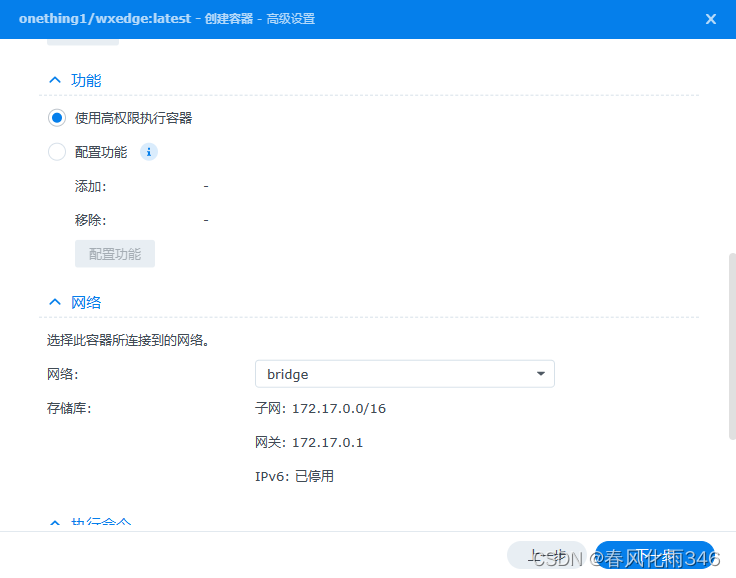Click the info icon beside 配置功能

click(149, 152)
